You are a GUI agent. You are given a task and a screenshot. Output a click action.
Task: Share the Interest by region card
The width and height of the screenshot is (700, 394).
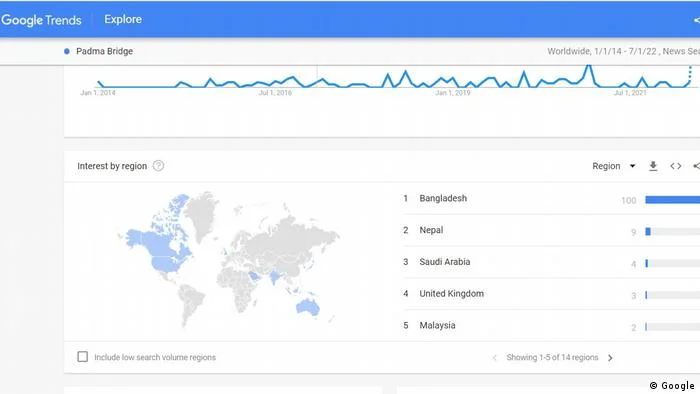[x=696, y=166]
